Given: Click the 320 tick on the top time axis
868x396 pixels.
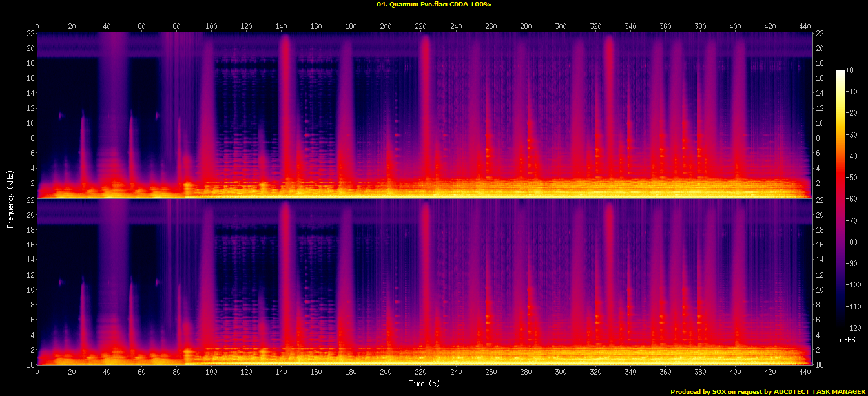Looking at the screenshot, I should [x=595, y=26].
